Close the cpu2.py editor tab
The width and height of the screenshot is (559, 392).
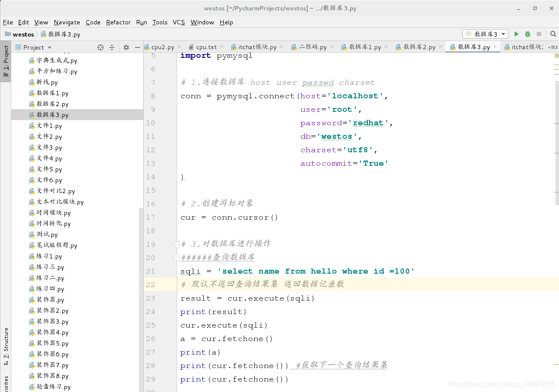point(179,47)
